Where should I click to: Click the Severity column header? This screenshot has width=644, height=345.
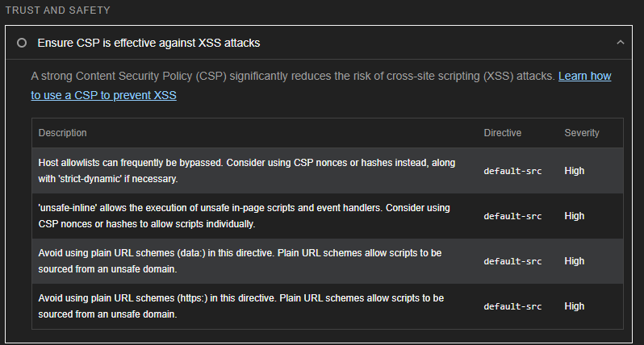pyautogui.click(x=582, y=132)
